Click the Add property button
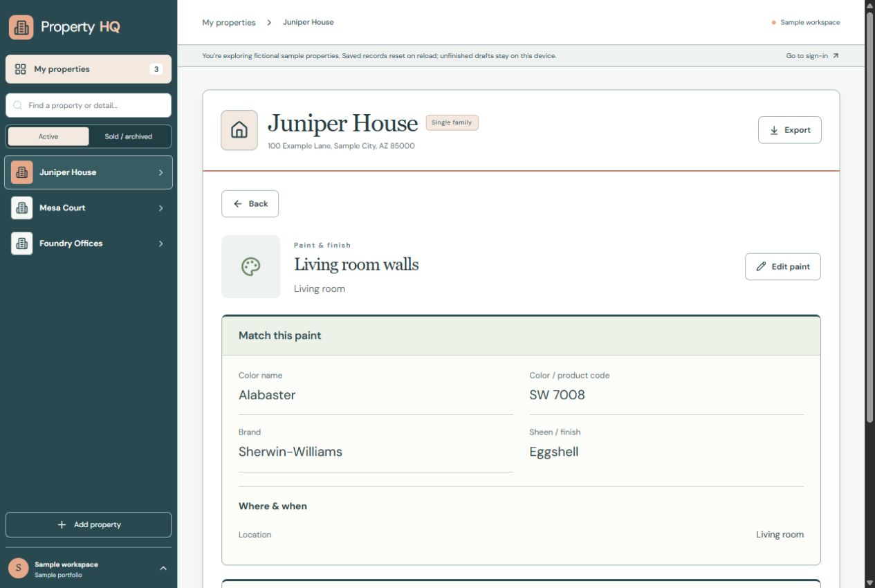This screenshot has width=875, height=588. [x=89, y=525]
